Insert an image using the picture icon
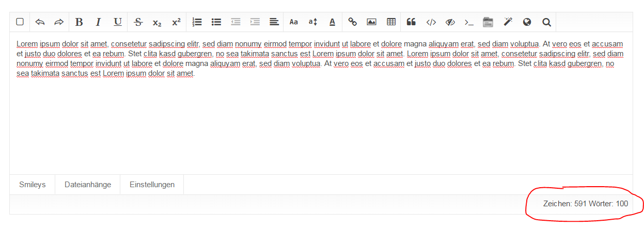The image size is (644, 230). click(371, 22)
